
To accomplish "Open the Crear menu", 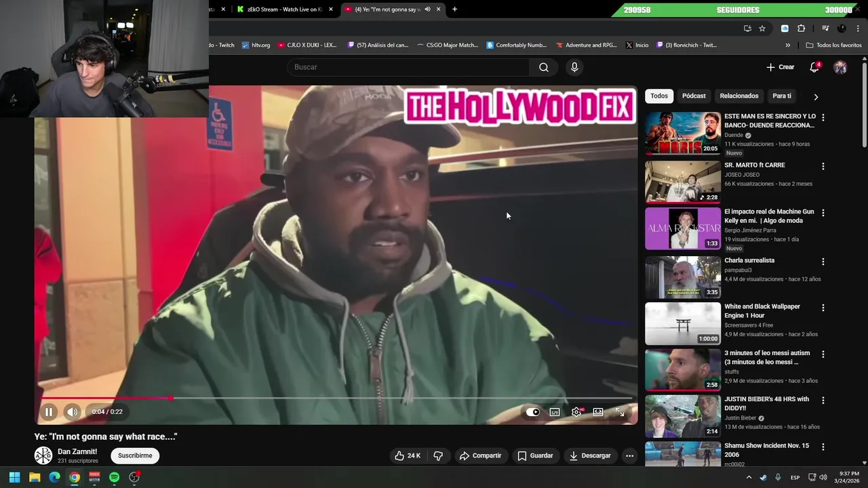I will [x=780, y=67].
